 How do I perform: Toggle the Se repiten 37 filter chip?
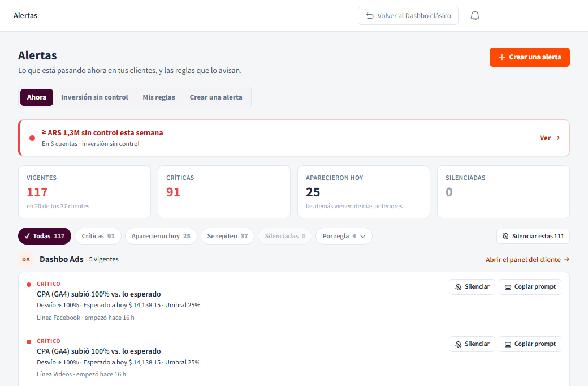(x=227, y=236)
